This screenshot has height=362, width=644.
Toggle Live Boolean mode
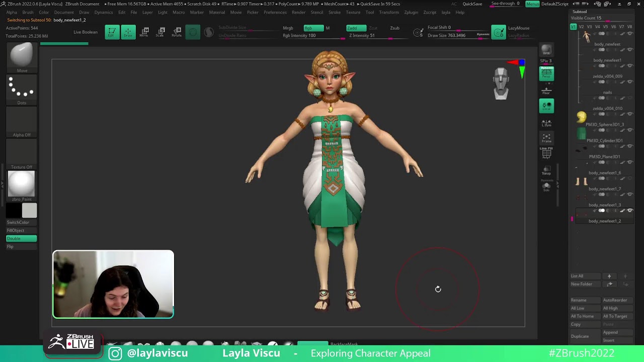click(86, 32)
